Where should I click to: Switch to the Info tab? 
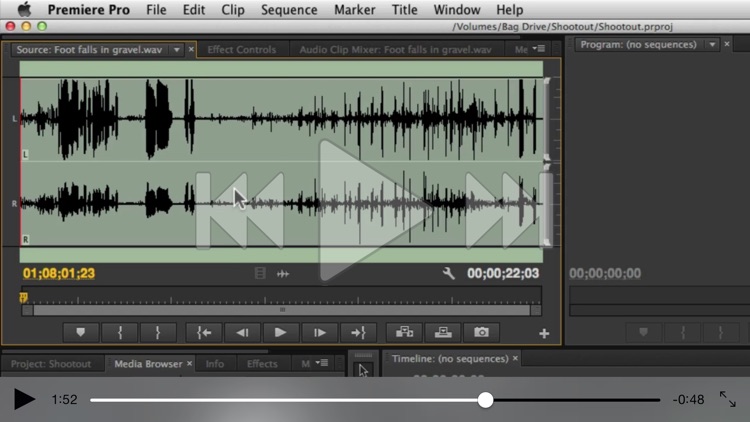[215, 364]
